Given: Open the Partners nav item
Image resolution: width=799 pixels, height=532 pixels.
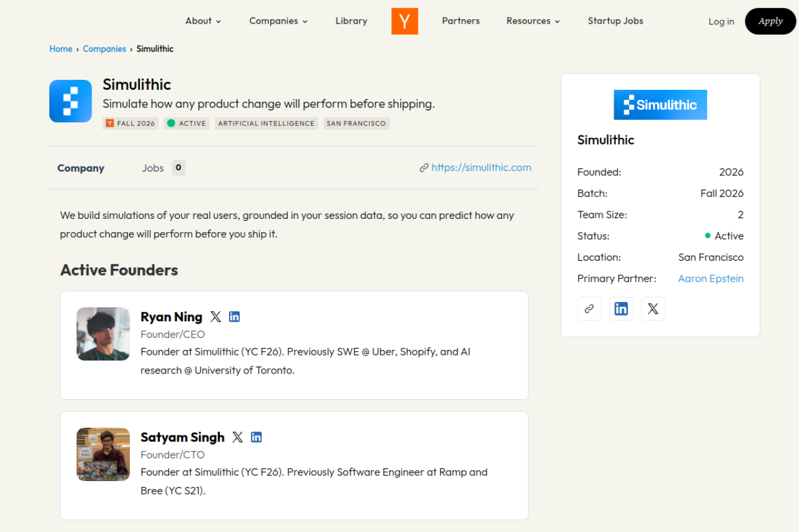Looking at the screenshot, I should pos(461,21).
